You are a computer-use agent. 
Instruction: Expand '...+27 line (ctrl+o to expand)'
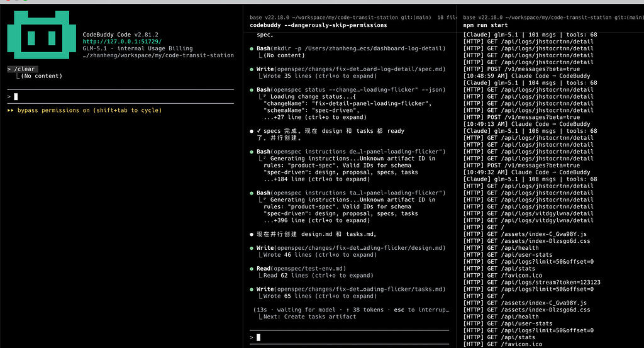pos(314,117)
